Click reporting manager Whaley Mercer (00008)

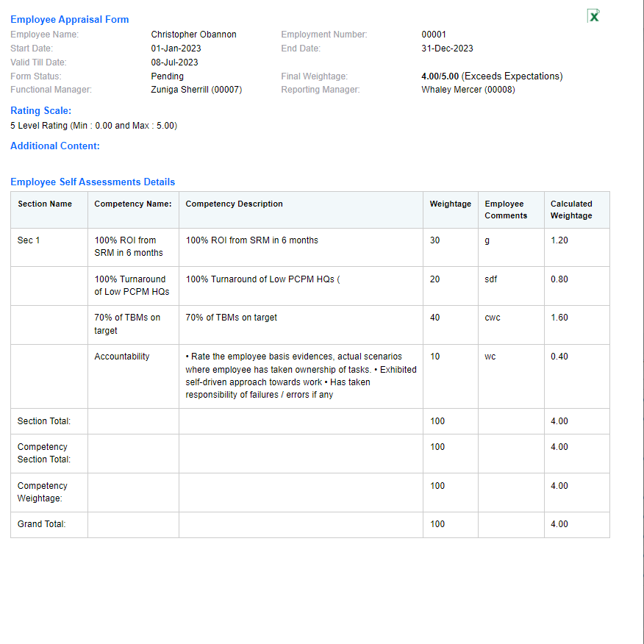tap(468, 90)
